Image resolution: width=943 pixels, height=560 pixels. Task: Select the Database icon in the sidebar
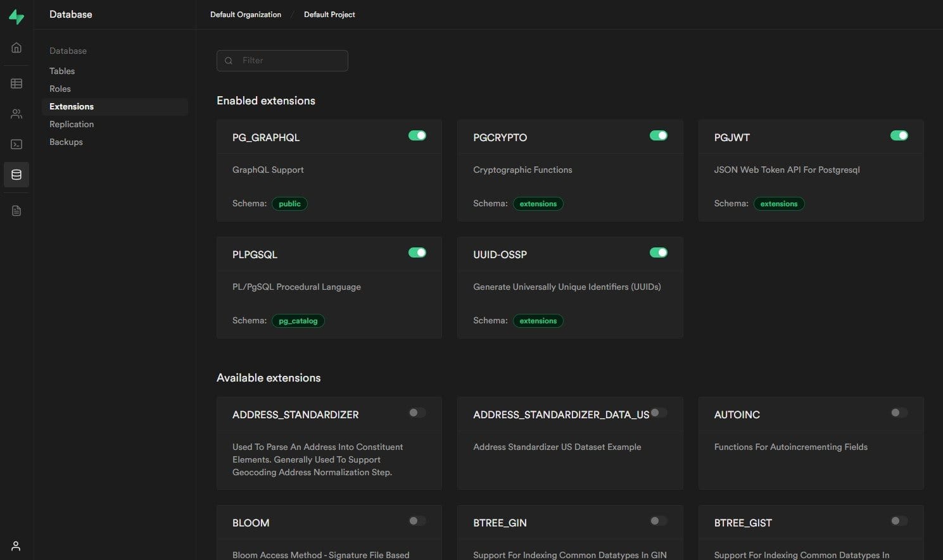coord(16,175)
